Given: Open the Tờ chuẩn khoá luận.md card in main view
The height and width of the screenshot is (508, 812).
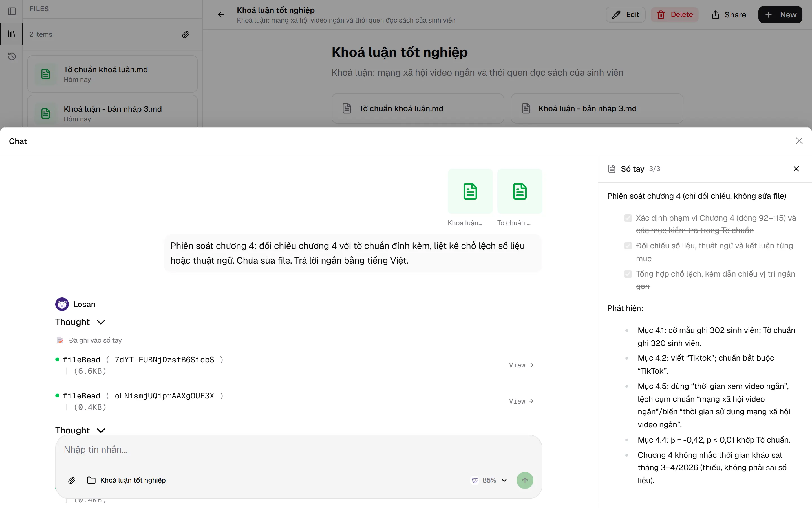Looking at the screenshot, I should pyautogui.click(x=418, y=109).
